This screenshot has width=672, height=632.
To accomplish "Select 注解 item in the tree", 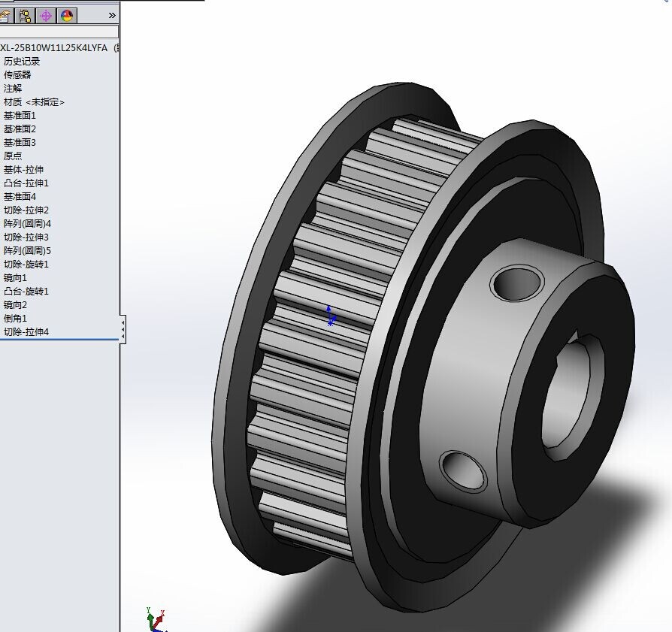I will click(x=13, y=88).
